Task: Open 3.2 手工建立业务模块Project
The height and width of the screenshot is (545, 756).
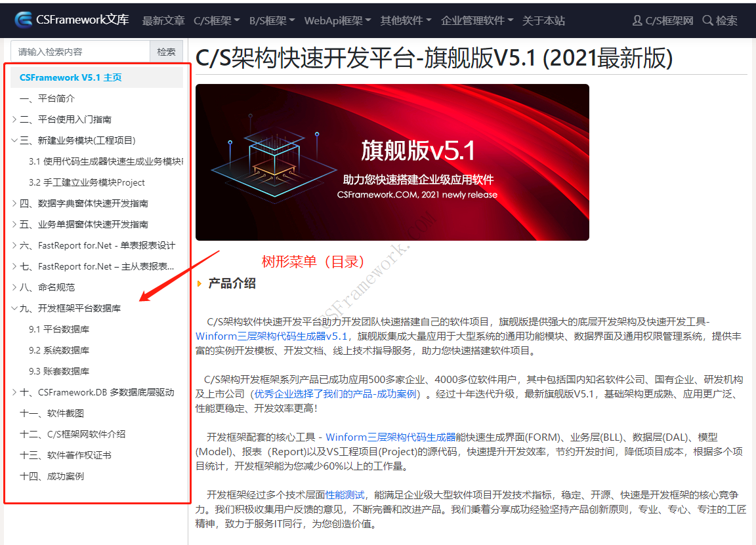Action: pos(87,182)
